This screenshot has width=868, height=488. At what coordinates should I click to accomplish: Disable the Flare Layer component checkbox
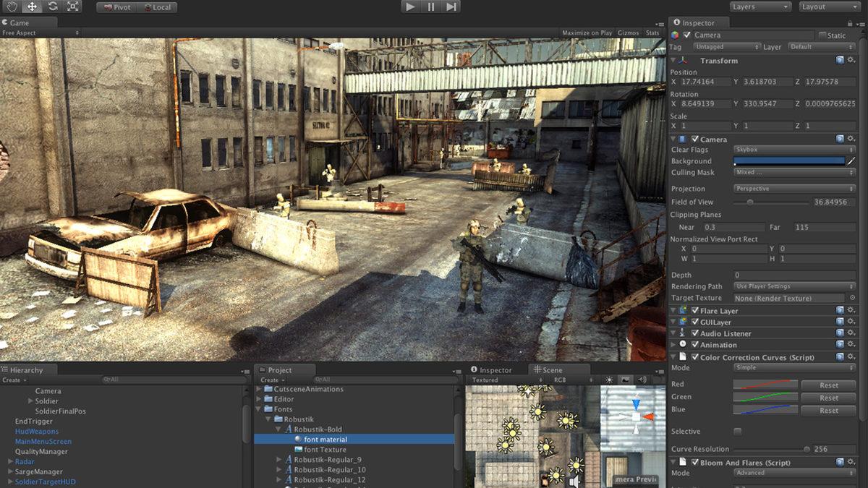coord(695,311)
